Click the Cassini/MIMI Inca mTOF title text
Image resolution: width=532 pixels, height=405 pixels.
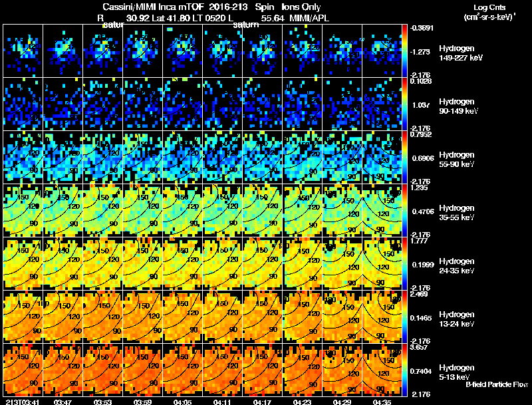153,7
